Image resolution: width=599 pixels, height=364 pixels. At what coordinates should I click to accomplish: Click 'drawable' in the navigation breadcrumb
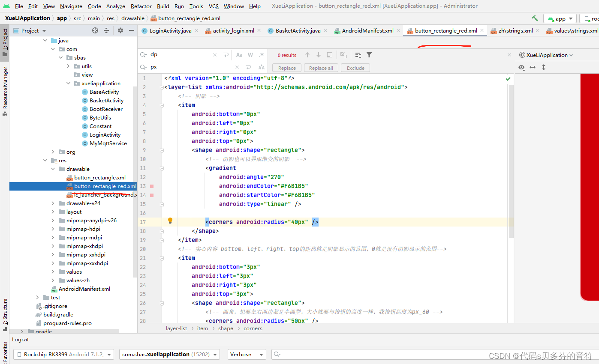pyautogui.click(x=132, y=18)
